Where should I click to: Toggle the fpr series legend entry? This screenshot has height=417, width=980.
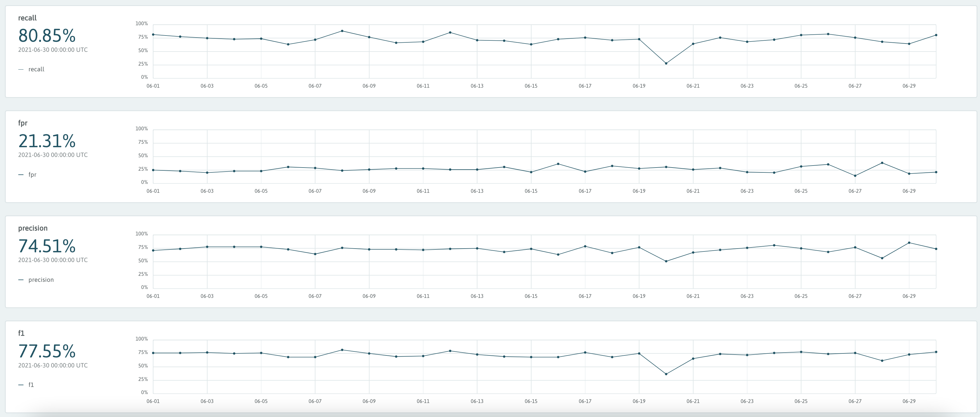click(x=32, y=174)
